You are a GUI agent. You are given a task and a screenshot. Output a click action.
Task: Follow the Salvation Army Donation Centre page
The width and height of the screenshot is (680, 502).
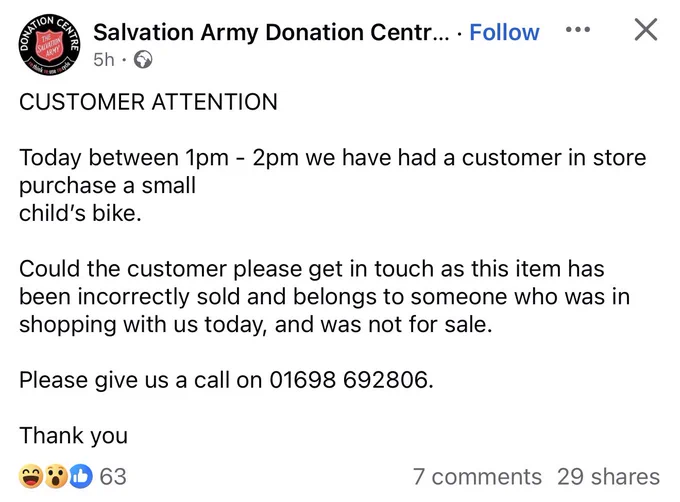point(504,33)
